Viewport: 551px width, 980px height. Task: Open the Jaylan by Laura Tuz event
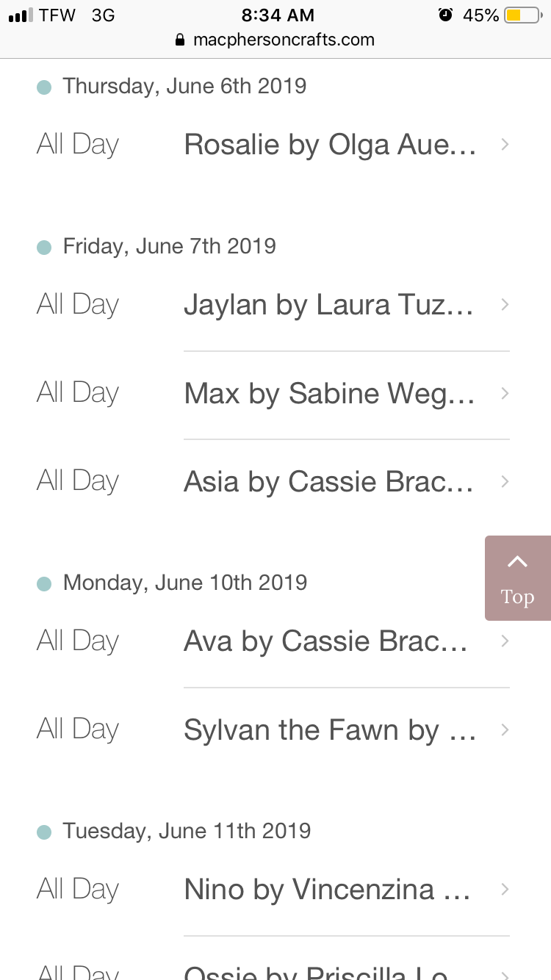[328, 305]
